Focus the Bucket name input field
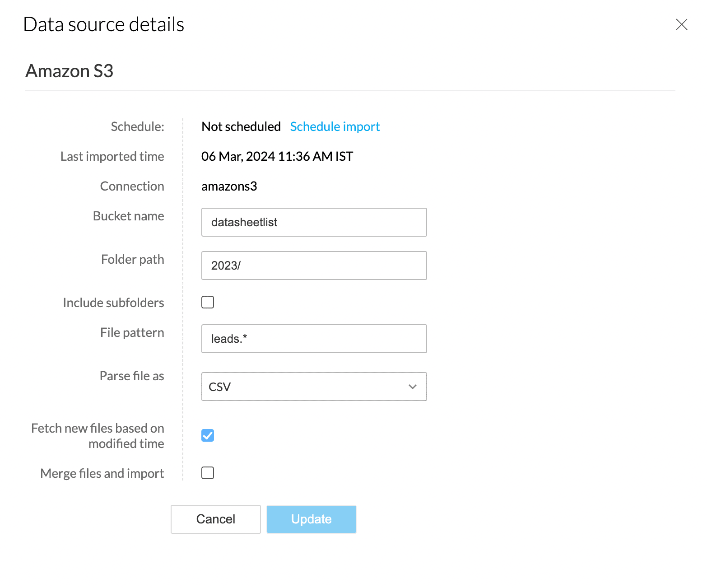The width and height of the screenshot is (707, 588). [314, 222]
